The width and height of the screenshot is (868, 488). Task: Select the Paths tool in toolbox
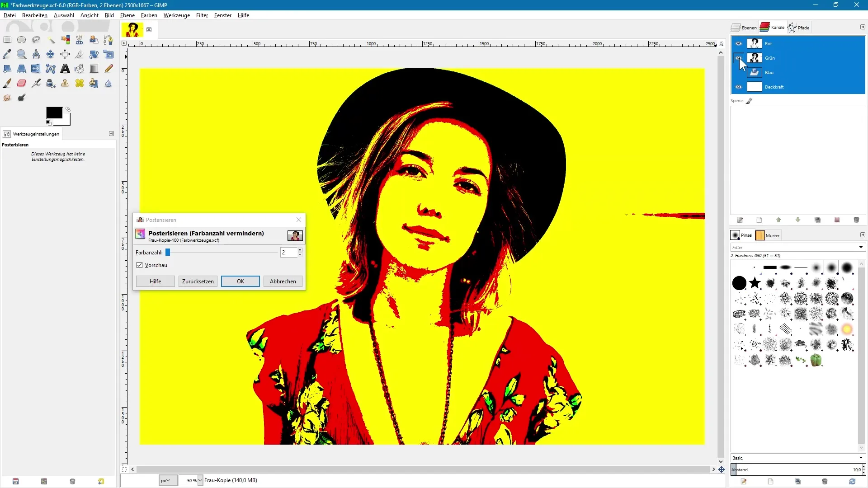pos(108,40)
